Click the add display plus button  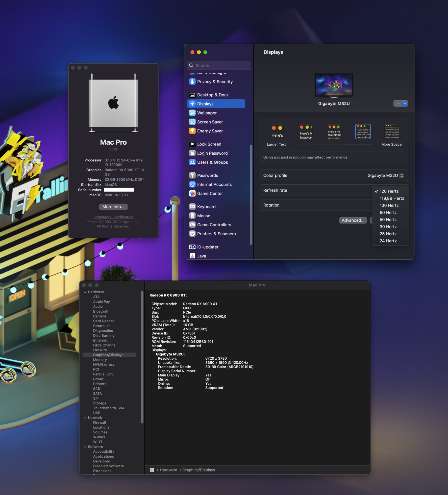tap(398, 103)
